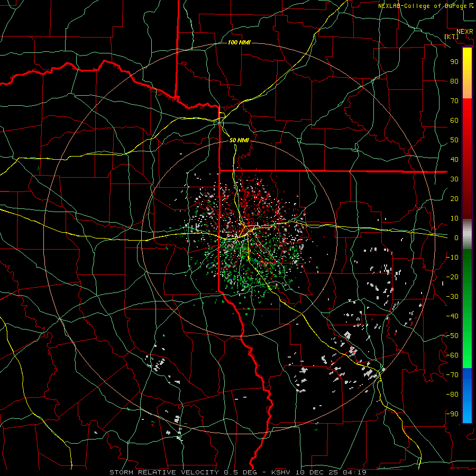Viewport: 476px width, 476px height.
Task: Click the "04:19" scan time text
Action: tap(354, 472)
